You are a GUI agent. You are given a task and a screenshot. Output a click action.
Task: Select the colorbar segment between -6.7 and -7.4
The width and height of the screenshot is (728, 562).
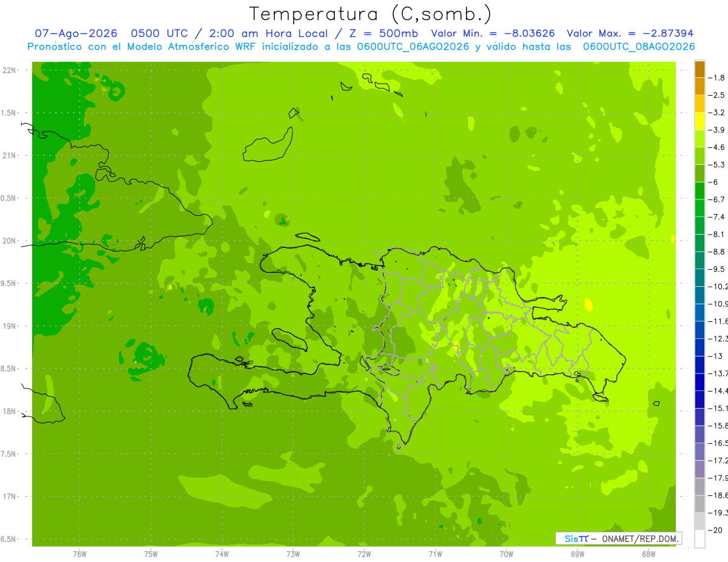[699, 209]
